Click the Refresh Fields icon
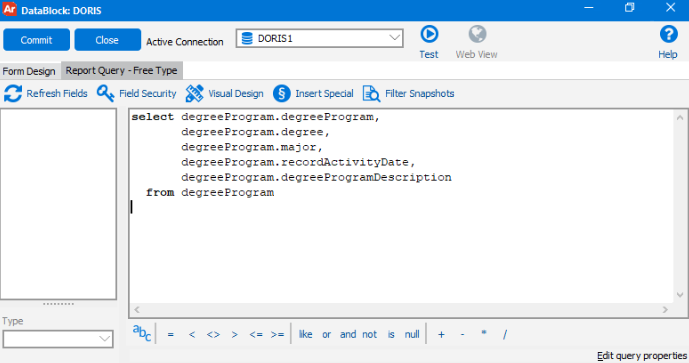The image size is (689, 363). tap(13, 94)
